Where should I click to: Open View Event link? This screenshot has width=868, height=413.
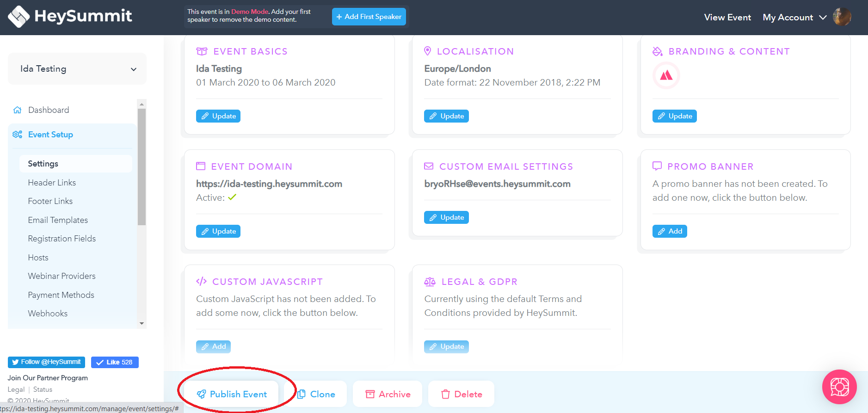(727, 18)
